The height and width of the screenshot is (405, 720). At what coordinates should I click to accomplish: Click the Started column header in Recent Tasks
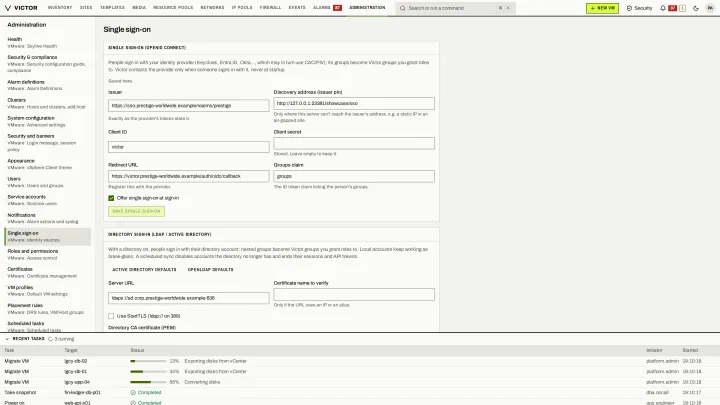pyautogui.click(x=690, y=350)
